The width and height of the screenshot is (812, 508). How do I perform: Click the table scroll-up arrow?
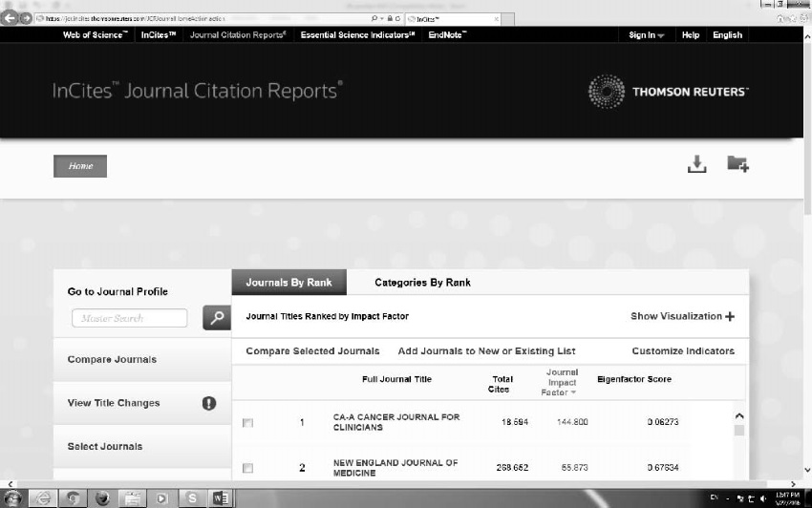tap(739, 415)
